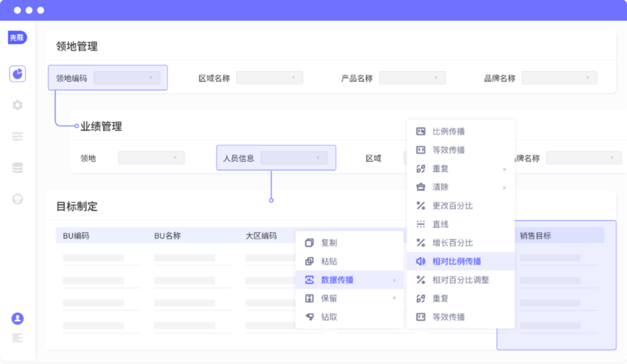Expand the 产品名称 dropdown

click(x=412, y=78)
